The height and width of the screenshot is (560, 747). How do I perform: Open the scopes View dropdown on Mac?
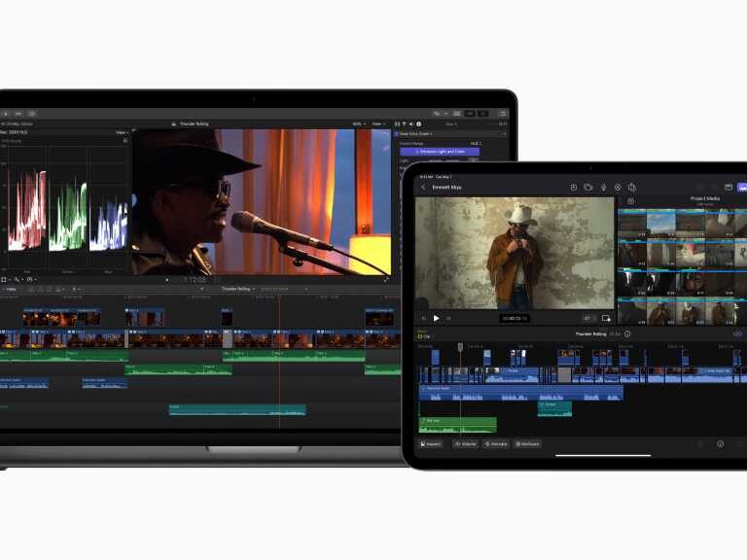122,132
